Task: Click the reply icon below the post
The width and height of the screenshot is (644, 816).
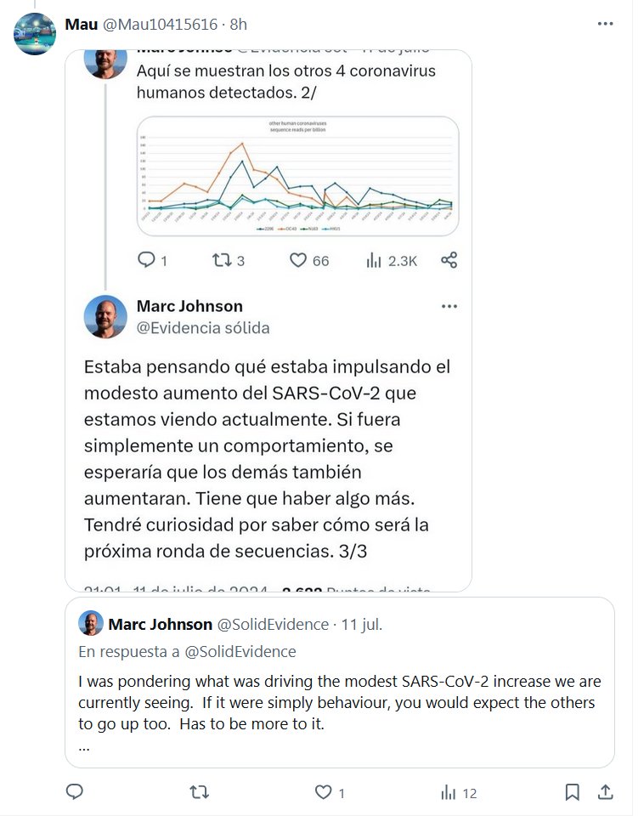Action: coord(75,792)
